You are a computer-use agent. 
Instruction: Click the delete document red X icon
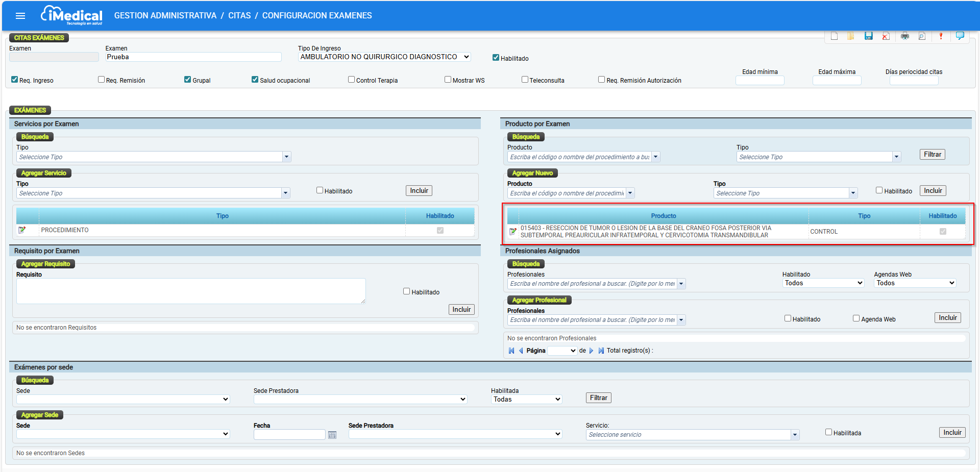pyautogui.click(x=886, y=36)
